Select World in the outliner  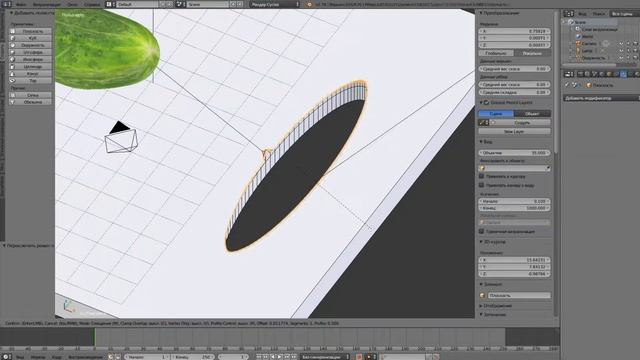tap(587, 36)
